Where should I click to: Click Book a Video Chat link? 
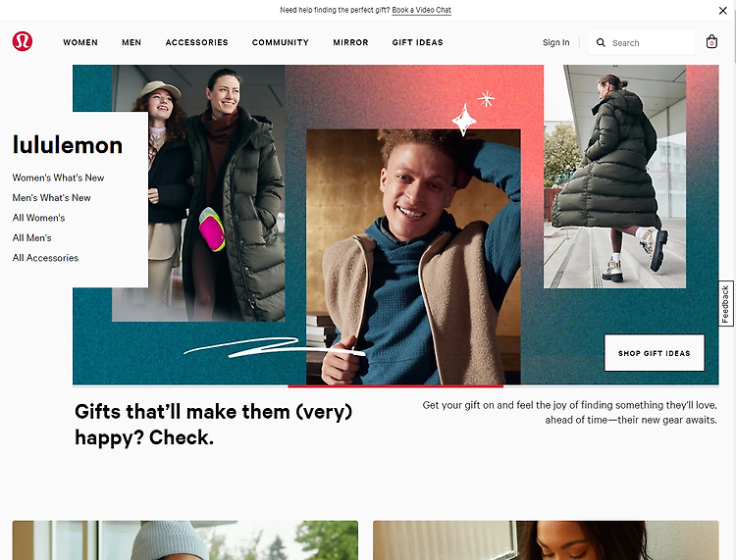click(x=422, y=10)
